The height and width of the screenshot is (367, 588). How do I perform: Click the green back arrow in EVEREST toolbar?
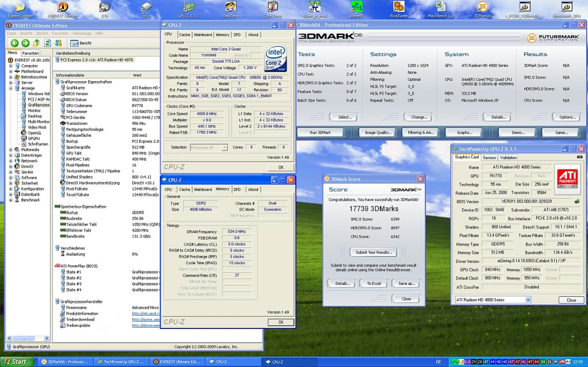[14, 43]
